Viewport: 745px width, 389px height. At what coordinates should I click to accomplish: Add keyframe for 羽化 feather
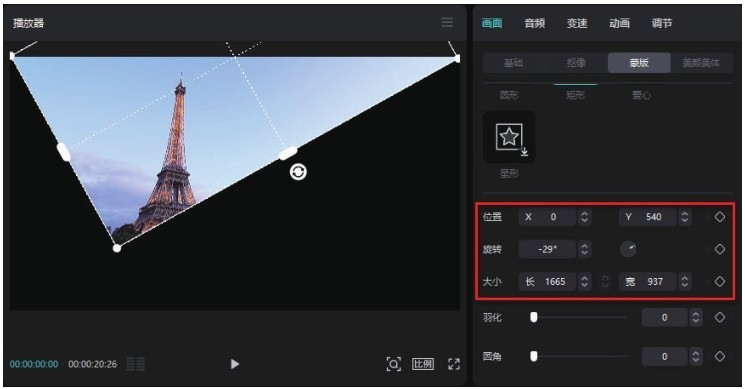pyautogui.click(x=720, y=317)
